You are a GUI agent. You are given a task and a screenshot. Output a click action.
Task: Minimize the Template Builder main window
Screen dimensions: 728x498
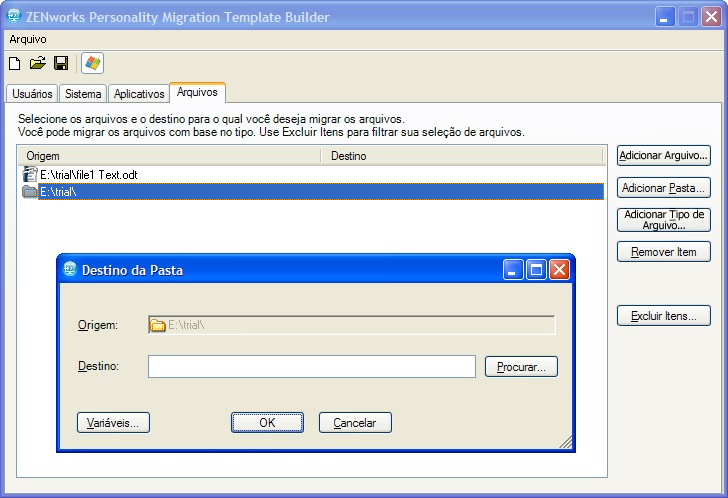pos(665,17)
